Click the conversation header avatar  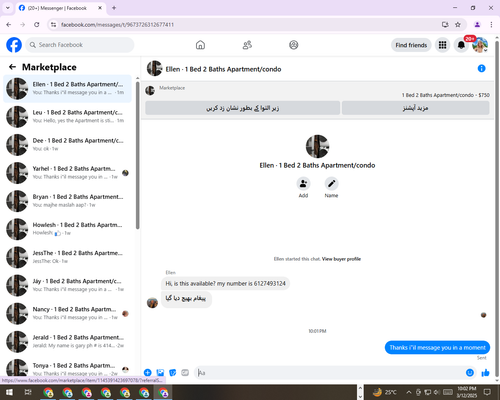154,68
